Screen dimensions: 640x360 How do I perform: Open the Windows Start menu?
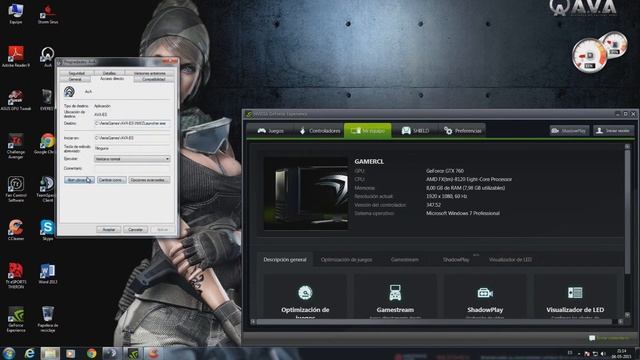[9, 353]
